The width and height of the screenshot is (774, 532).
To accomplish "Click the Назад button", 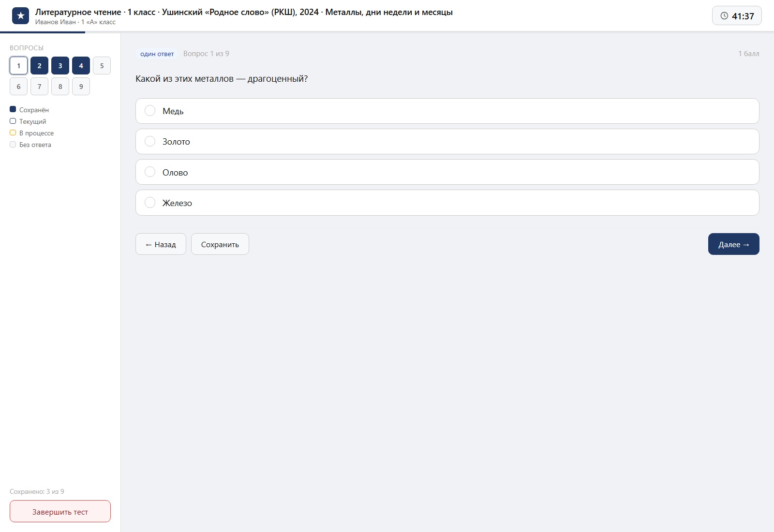I will [x=161, y=244].
